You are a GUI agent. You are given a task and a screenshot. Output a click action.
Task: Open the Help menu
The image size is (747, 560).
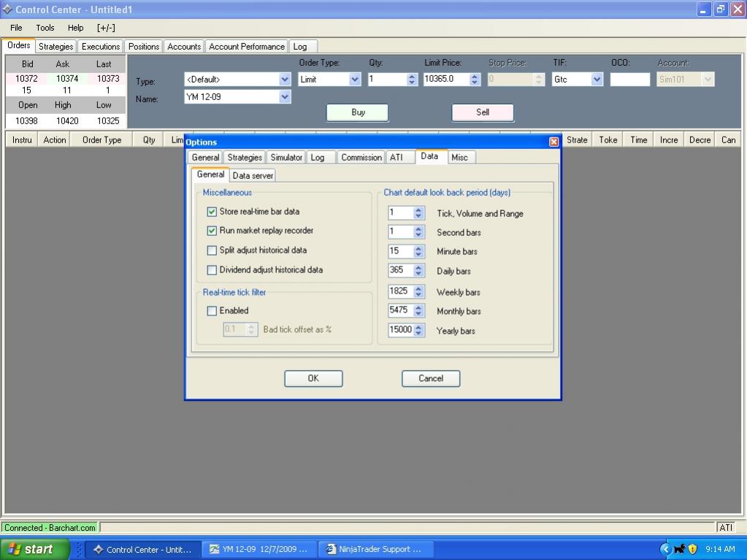(75, 28)
